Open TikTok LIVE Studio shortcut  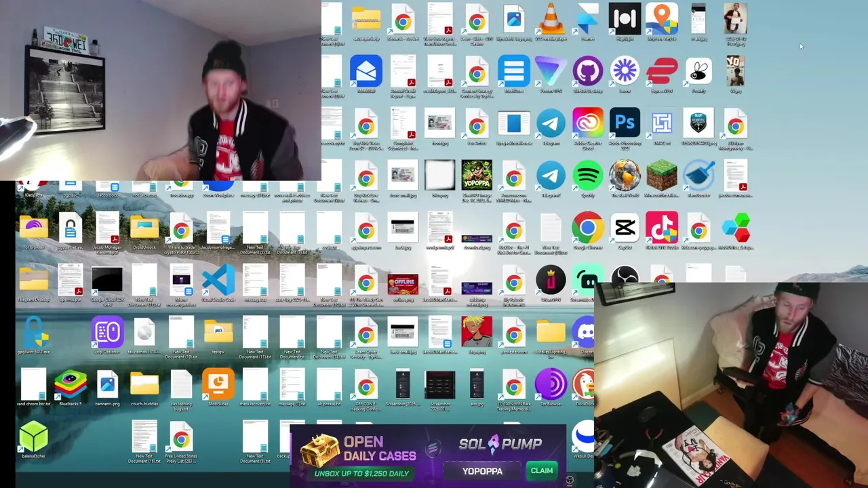pos(661,228)
